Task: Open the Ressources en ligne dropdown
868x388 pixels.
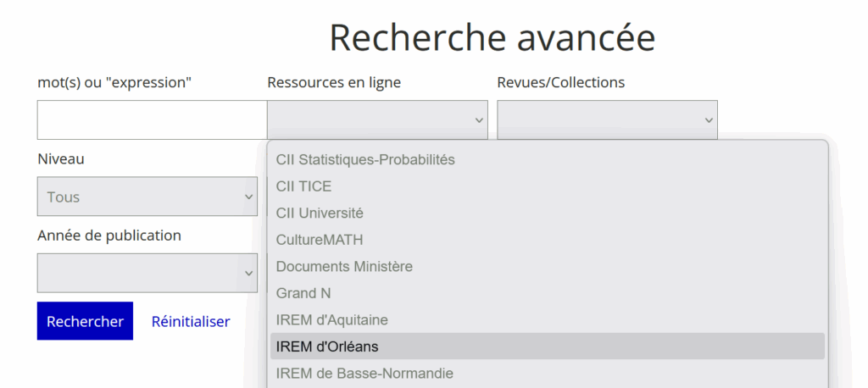Action: click(377, 120)
